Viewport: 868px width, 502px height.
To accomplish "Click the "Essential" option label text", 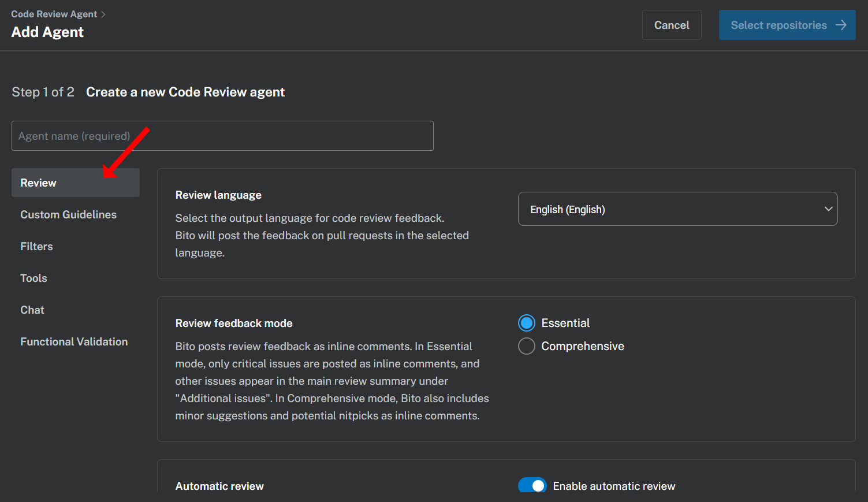I will 565,323.
